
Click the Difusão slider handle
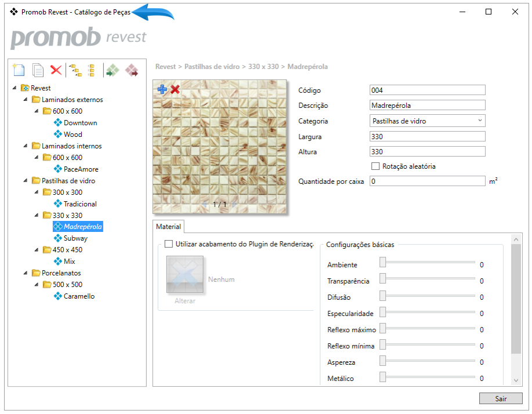pos(382,295)
